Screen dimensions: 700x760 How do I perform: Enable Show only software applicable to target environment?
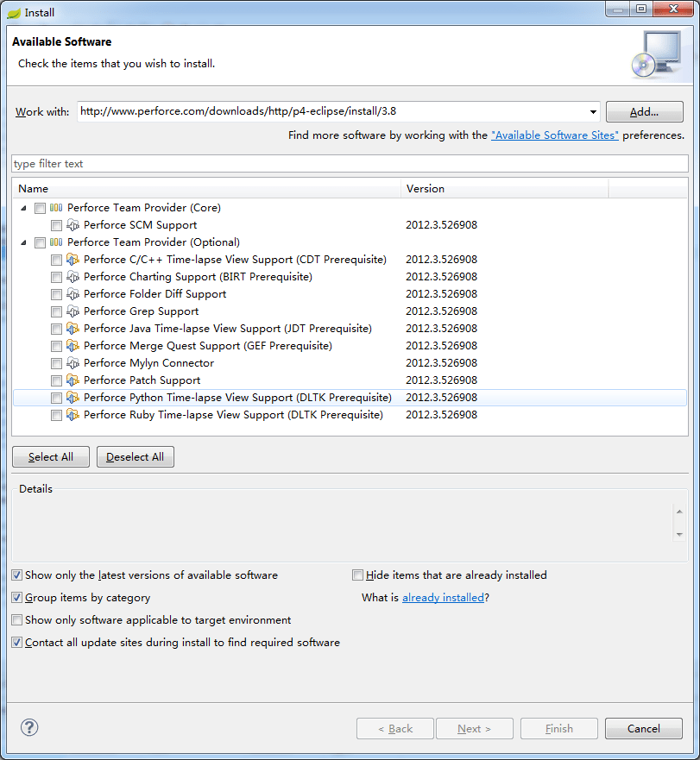click(17, 620)
